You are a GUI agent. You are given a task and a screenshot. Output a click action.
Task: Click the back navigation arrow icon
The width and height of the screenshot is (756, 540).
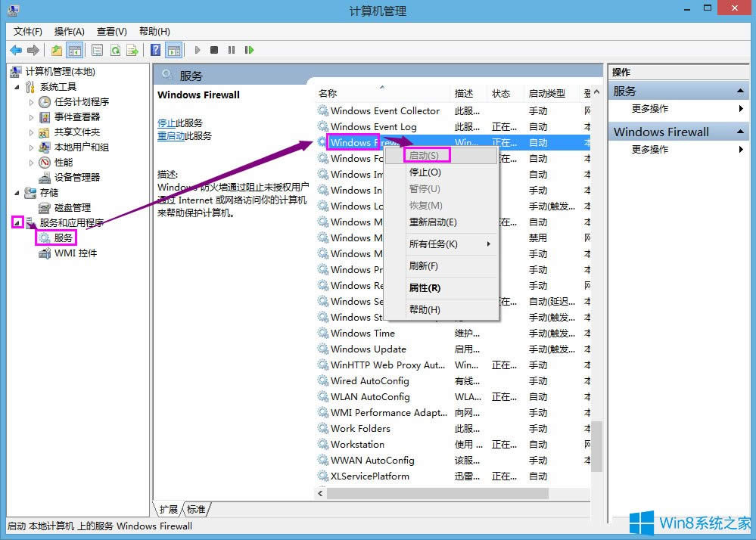pos(16,50)
